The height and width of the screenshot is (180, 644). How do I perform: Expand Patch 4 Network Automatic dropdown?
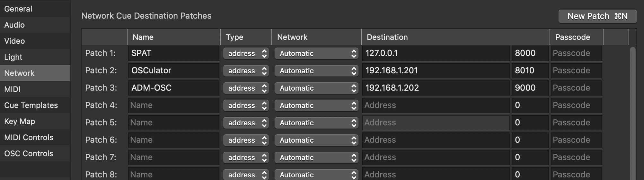coord(316,106)
